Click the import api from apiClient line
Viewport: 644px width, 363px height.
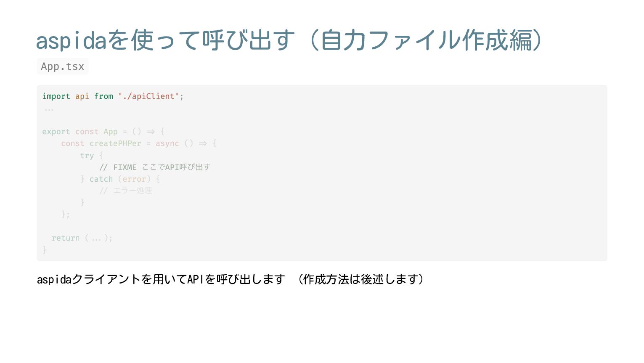113,96
